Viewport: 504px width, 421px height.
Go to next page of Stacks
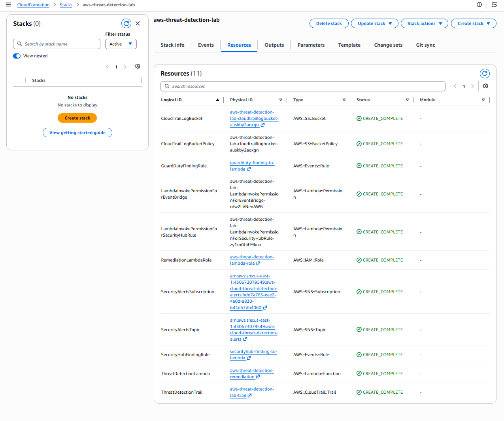pos(125,67)
